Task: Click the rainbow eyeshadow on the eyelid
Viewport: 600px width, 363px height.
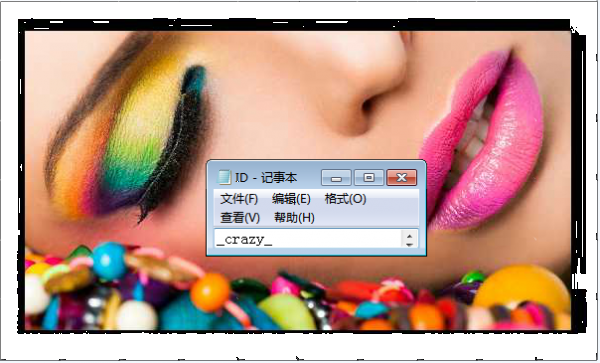Action: [x=126, y=138]
